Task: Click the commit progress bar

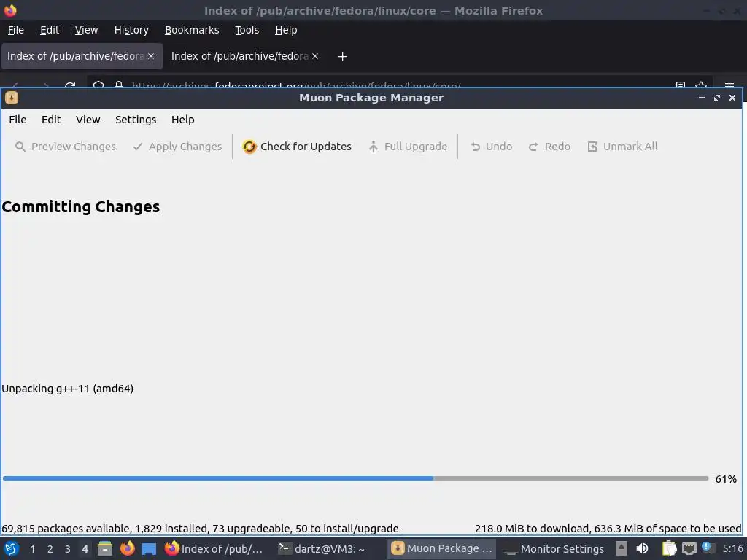Action: pos(355,478)
